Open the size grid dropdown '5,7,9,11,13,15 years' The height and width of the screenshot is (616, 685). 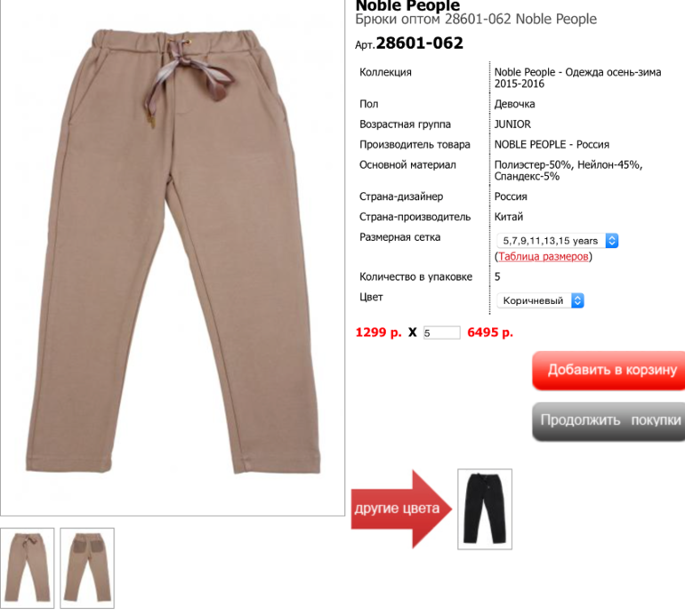[x=558, y=241]
